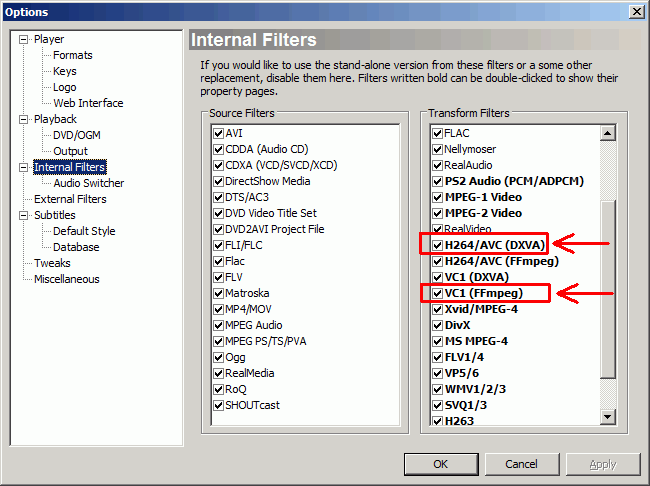Open the Default Style subtitles page
The height and width of the screenshot is (486, 650).
84,231
